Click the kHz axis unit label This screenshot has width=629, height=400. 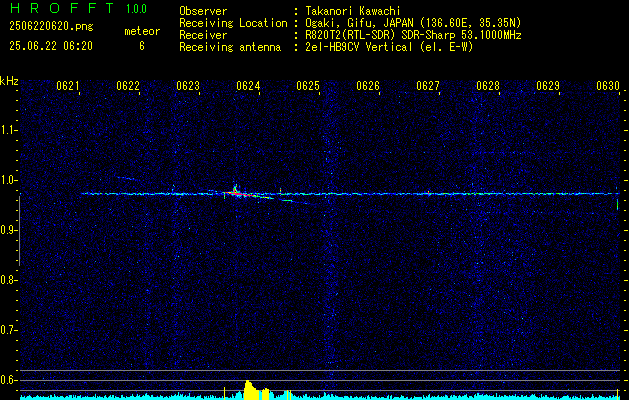click(x=9, y=81)
